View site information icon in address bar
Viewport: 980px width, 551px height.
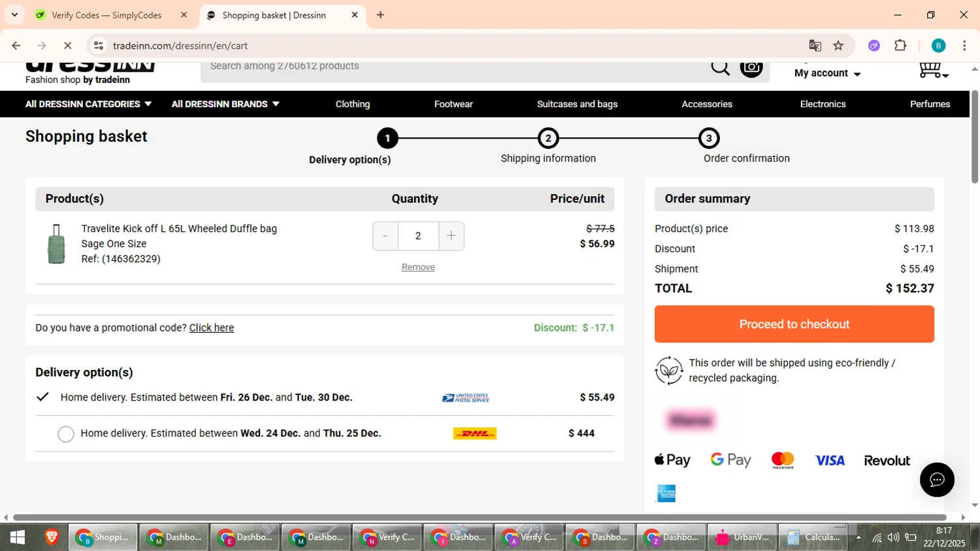(99, 46)
